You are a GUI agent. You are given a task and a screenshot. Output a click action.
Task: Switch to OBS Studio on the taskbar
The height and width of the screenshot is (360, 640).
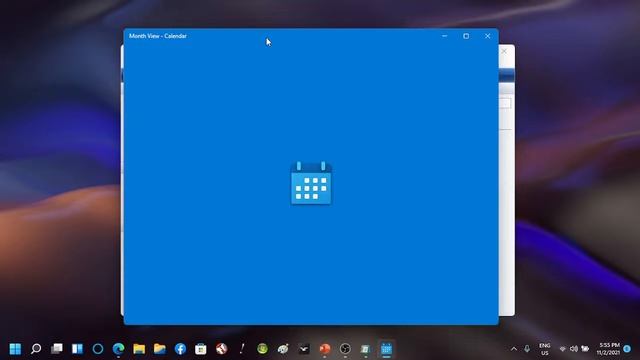tap(345, 349)
